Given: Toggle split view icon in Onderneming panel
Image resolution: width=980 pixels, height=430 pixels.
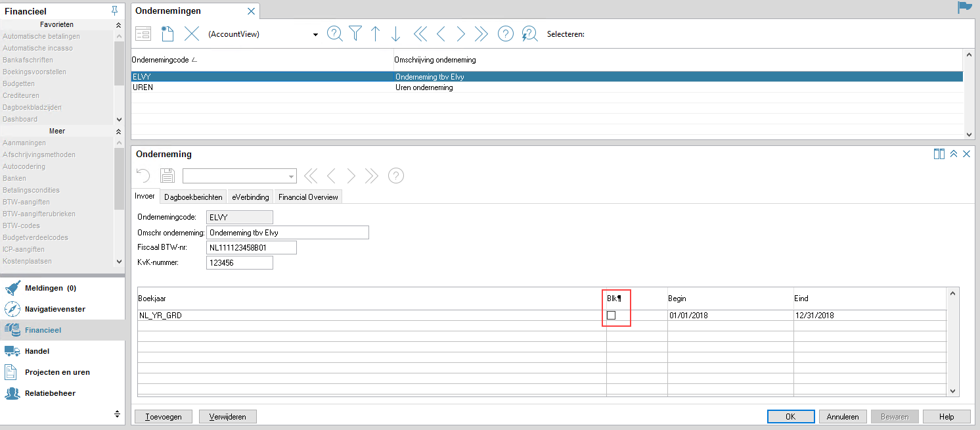Looking at the screenshot, I should coord(939,154).
